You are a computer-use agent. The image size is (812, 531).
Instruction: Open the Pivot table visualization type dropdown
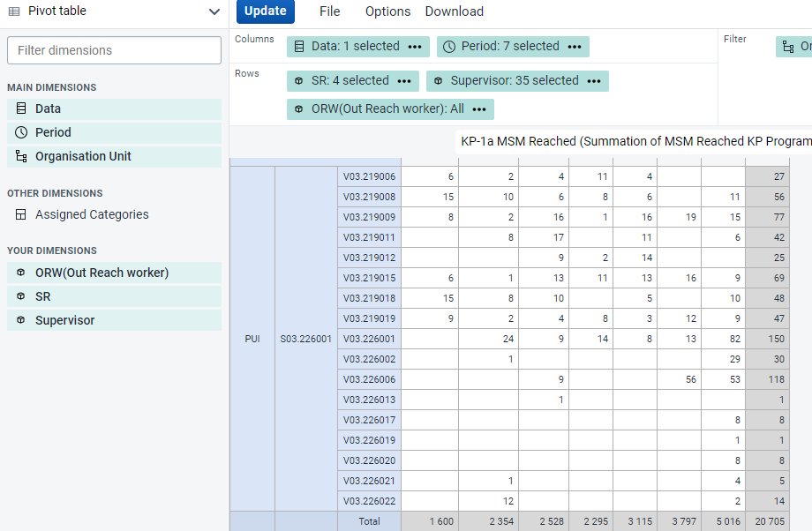coord(114,11)
